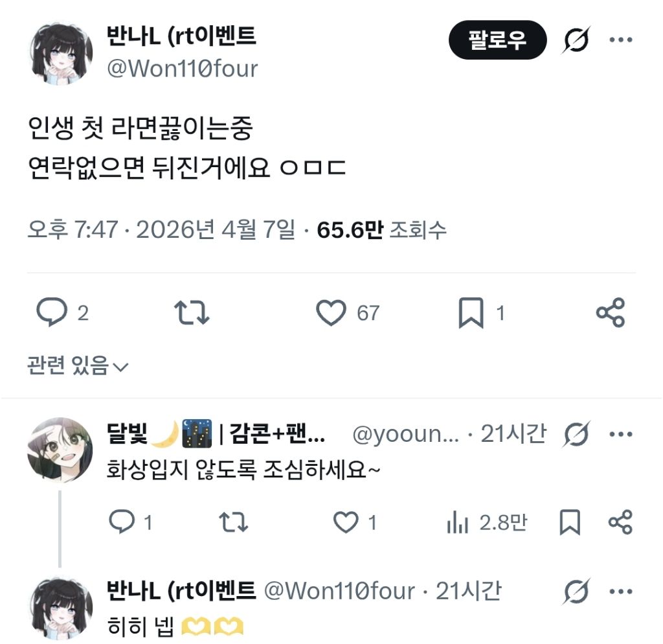The height and width of the screenshot is (644, 663).
Task: Bookmark the main post
Action: tap(481, 313)
